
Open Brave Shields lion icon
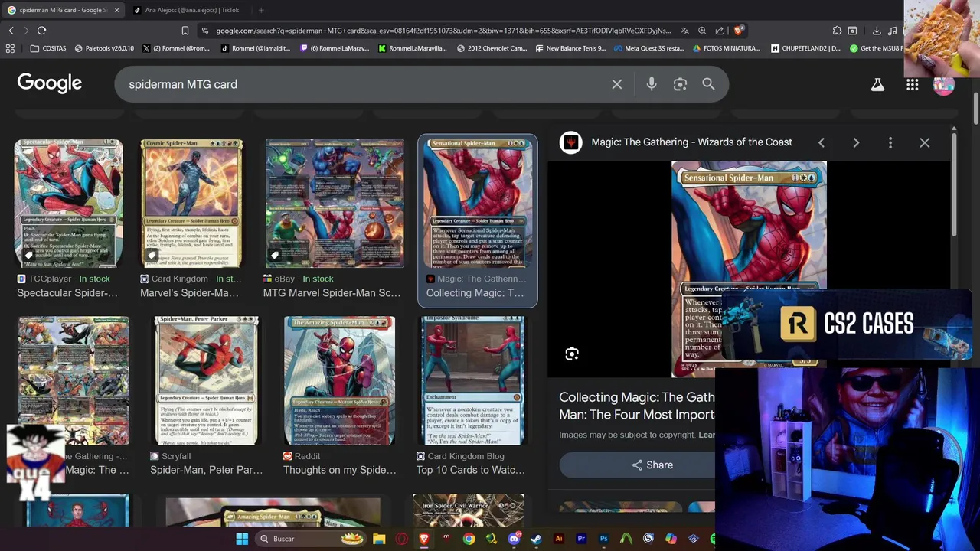tap(738, 31)
